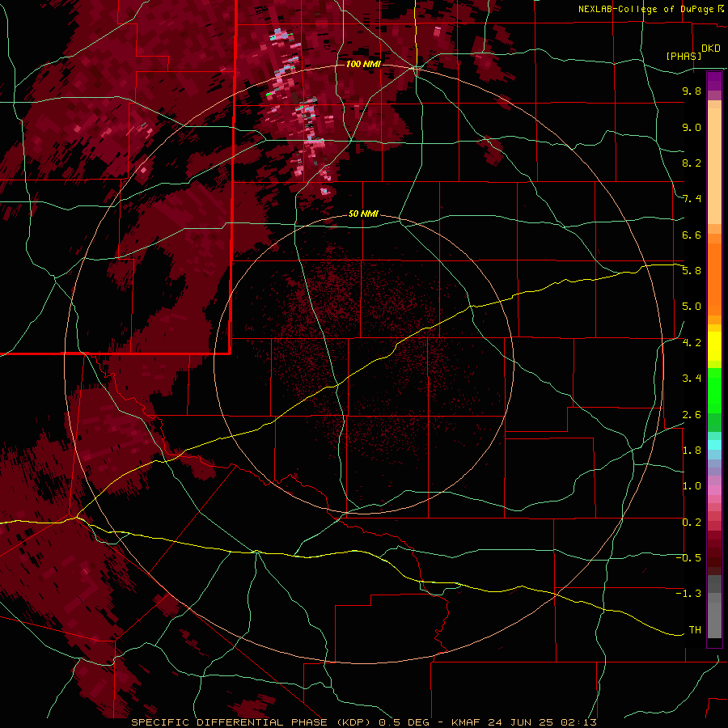Image resolution: width=728 pixels, height=728 pixels.
Task: Click the 6.6 value on the color scale
Action: point(692,235)
